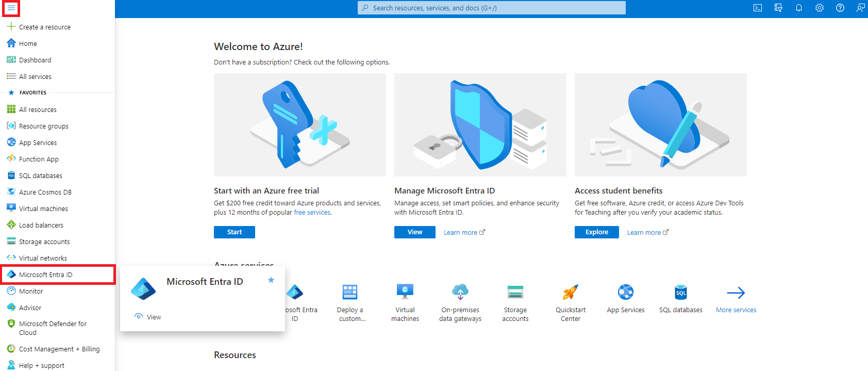Open Cloud Shell from the top bar
The width and height of the screenshot is (868, 371).
[758, 8]
